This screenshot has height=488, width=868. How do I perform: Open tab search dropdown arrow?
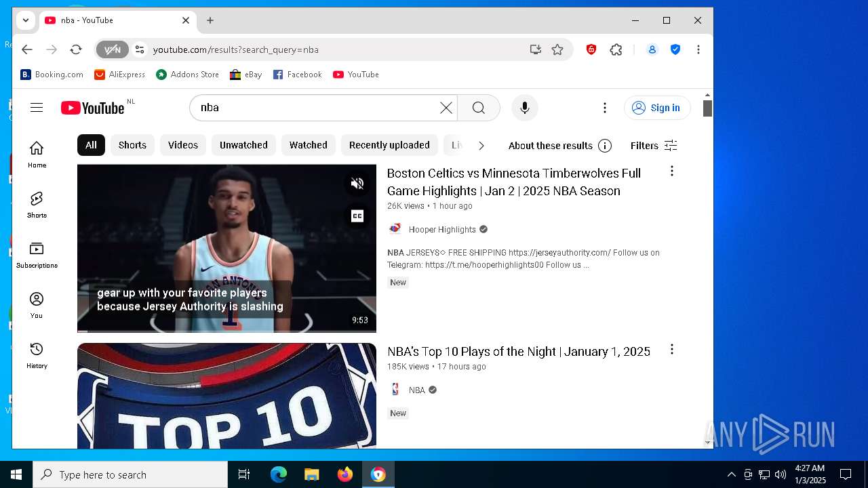click(26, 20)
